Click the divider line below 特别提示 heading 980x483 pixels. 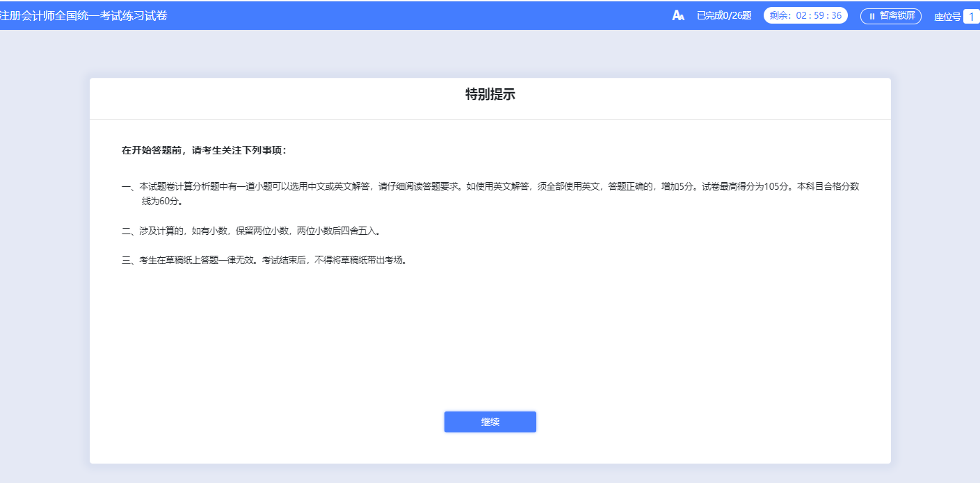pos(490,119)
